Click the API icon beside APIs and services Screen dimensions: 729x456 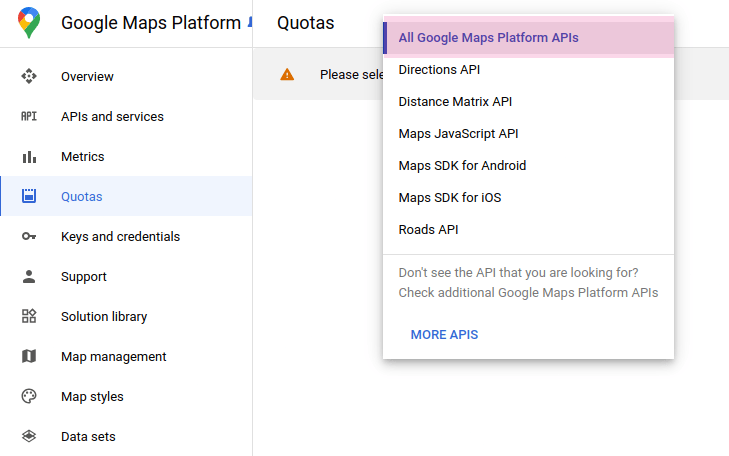[x=29, y=116]
